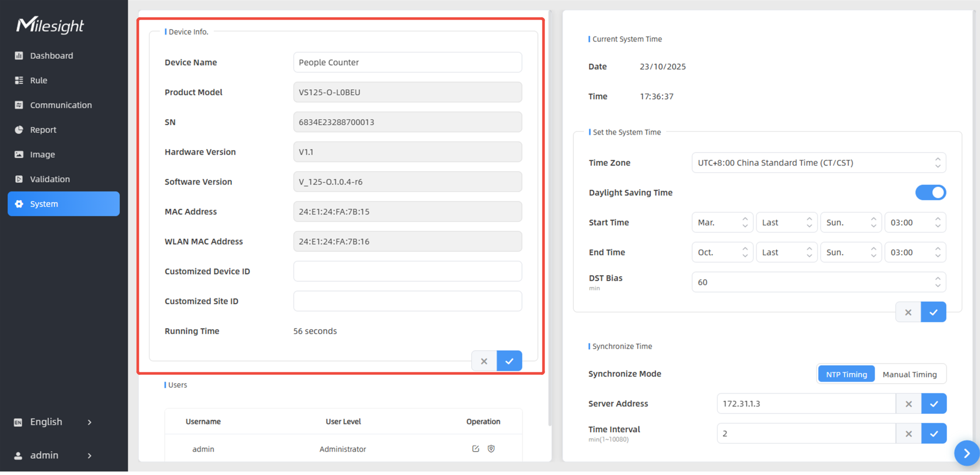This screenshot has height=475, width=980.
Task: Switch to Manual Timing mode
Action: pyautogui.click(x=909, y=374)
